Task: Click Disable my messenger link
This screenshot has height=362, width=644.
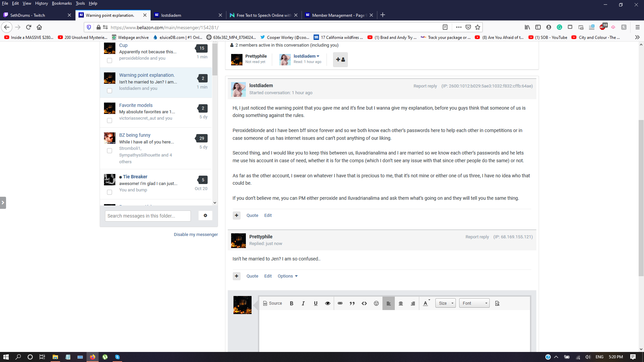Action: point(196,235)
